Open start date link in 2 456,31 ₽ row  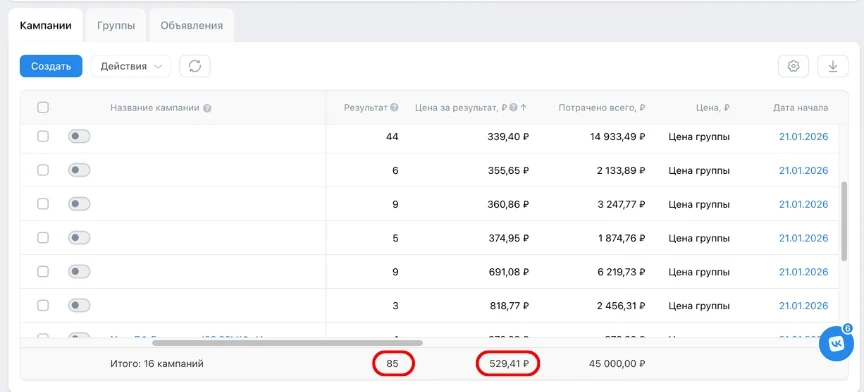pyautogui.click(x=803, y=305)
